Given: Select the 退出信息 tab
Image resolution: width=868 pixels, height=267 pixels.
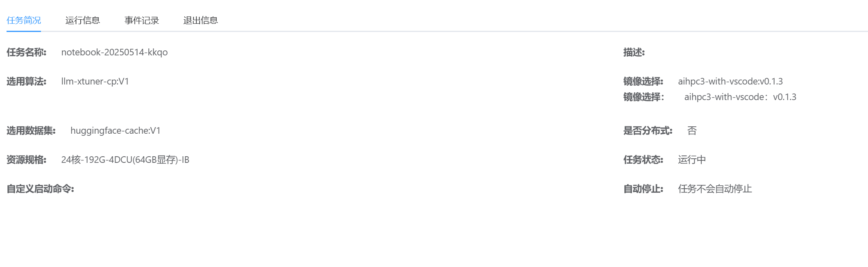Looking at the screenshot, I should point(200,21).
